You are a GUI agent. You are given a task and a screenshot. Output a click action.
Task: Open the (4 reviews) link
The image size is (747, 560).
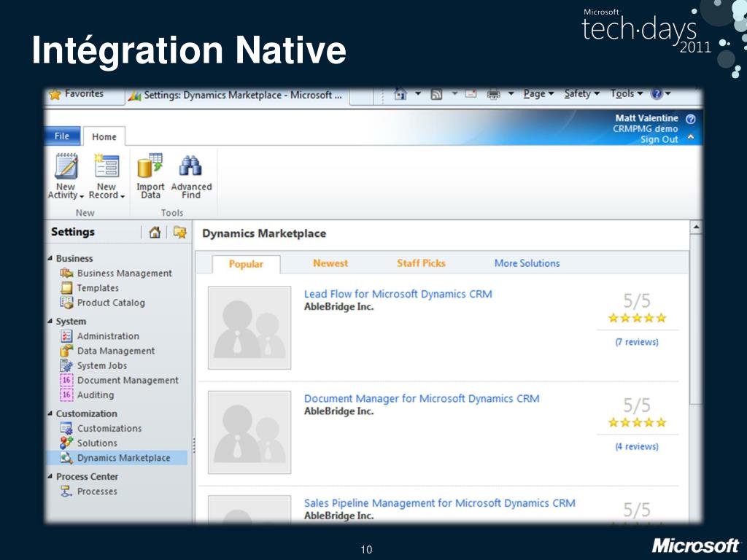pos(637,447)
